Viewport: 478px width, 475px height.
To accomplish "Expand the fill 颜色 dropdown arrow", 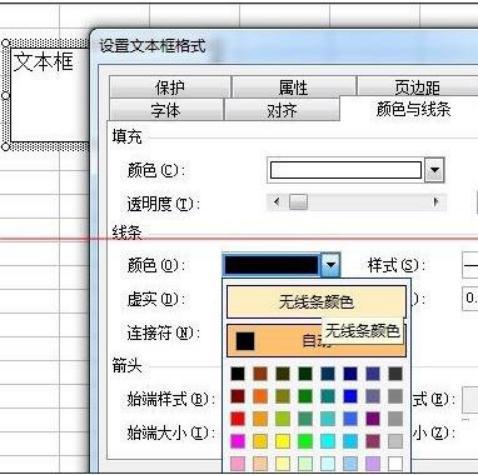I will pyautogui.click(x=434, y=170).
